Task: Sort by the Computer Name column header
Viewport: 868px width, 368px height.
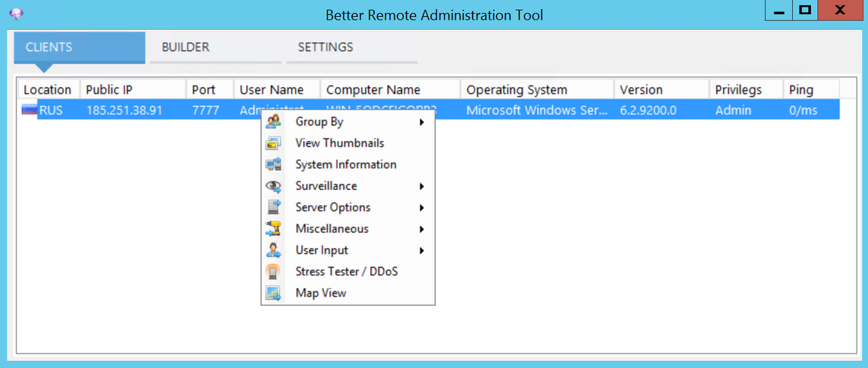Action: coord(391,90)
